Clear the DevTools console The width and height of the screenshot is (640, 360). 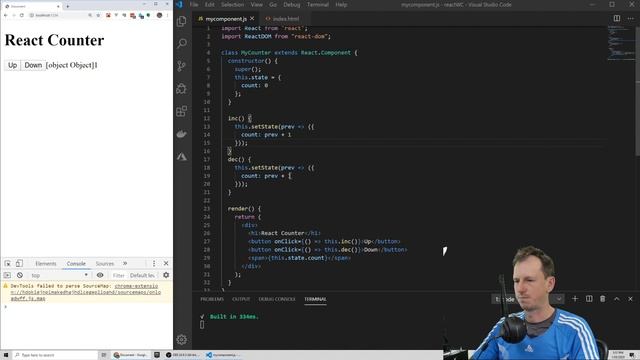(20, 275)
